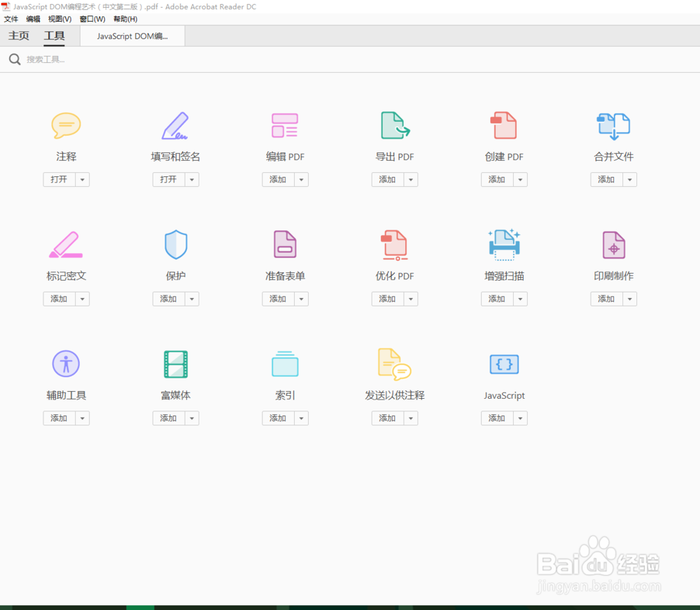Image resolution: width=700 pixels, height=610 pixels.
Task: Select the 富媒体 film strip icon
Action: pyautogui.click(x=176, y=364)
